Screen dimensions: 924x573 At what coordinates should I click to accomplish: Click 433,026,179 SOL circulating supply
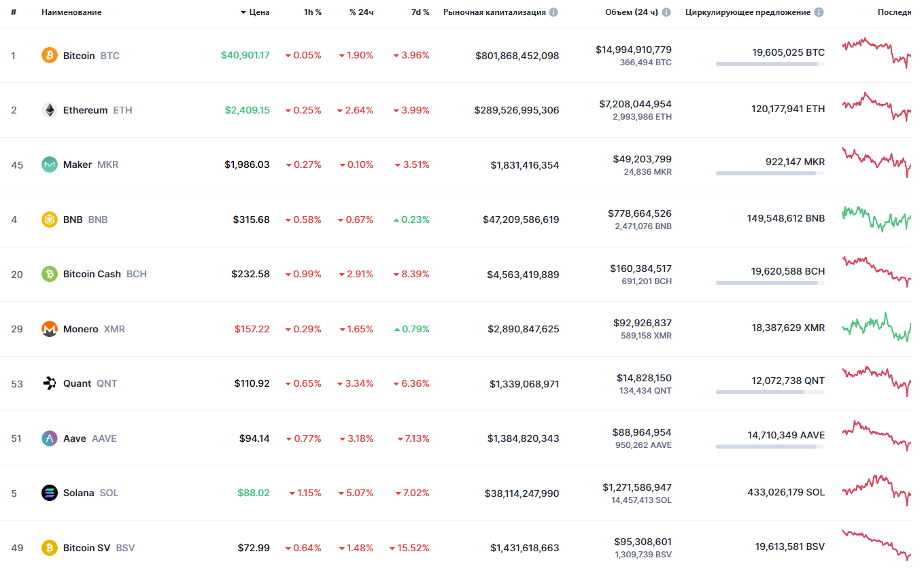click(786, 492)
